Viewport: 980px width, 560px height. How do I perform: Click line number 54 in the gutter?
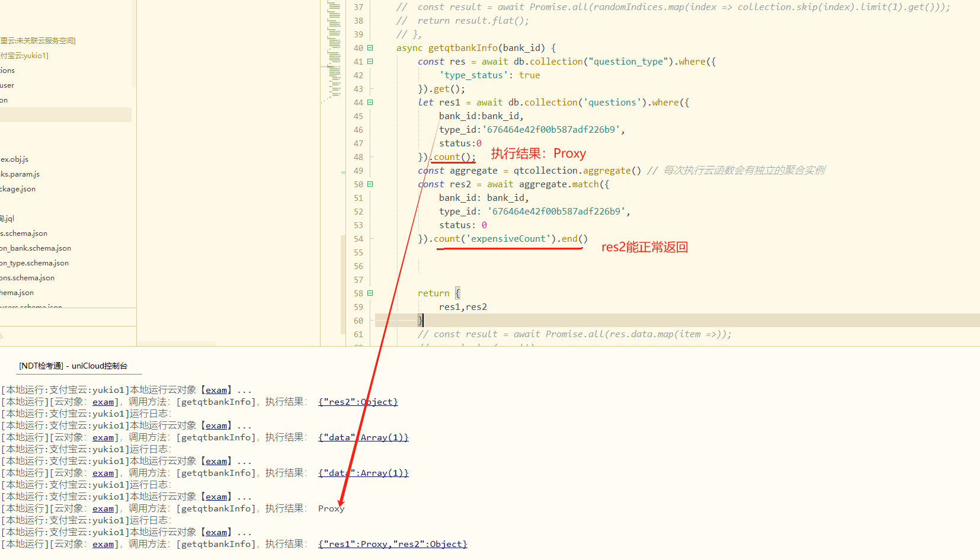tap(358, 239)
